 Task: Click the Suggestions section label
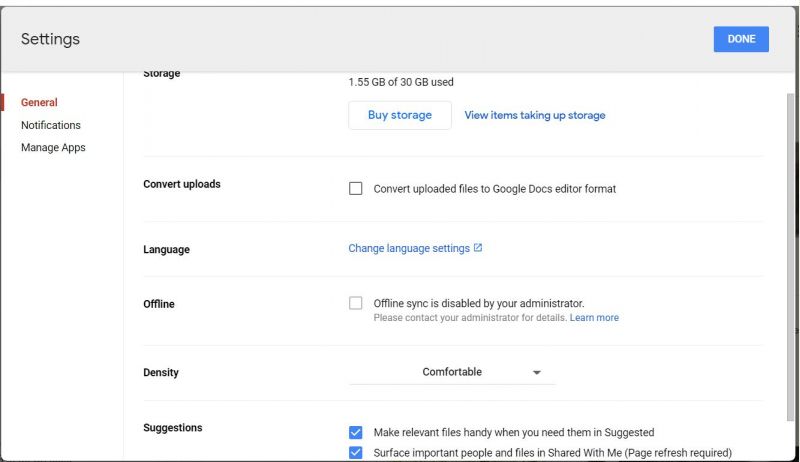(x=172, y=428)
